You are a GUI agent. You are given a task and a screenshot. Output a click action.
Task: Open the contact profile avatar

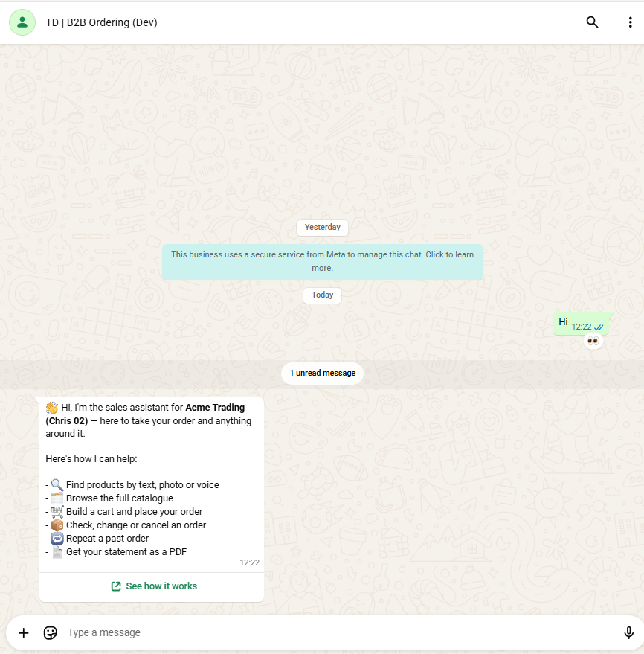pyautogui.click(x=22, y=22)
